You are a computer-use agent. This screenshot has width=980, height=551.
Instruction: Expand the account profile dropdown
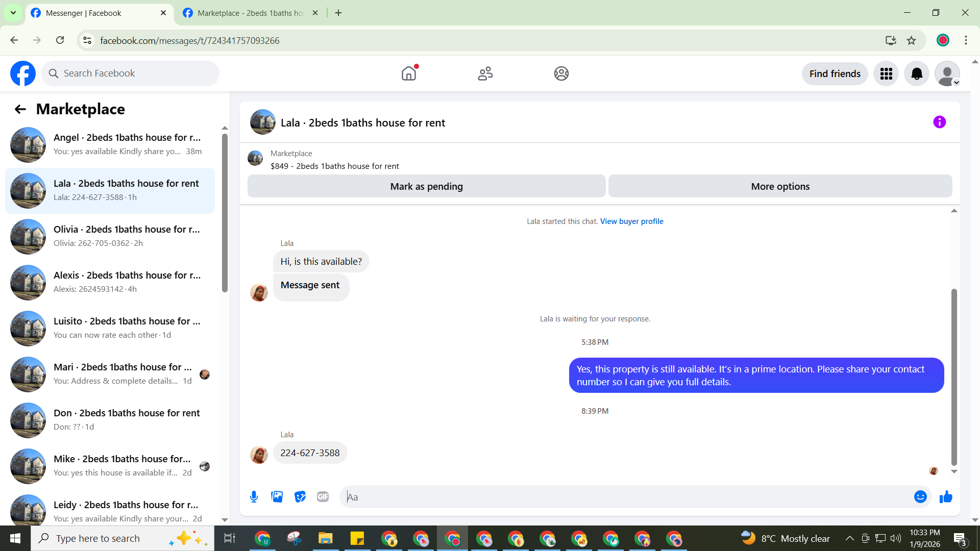947,74
